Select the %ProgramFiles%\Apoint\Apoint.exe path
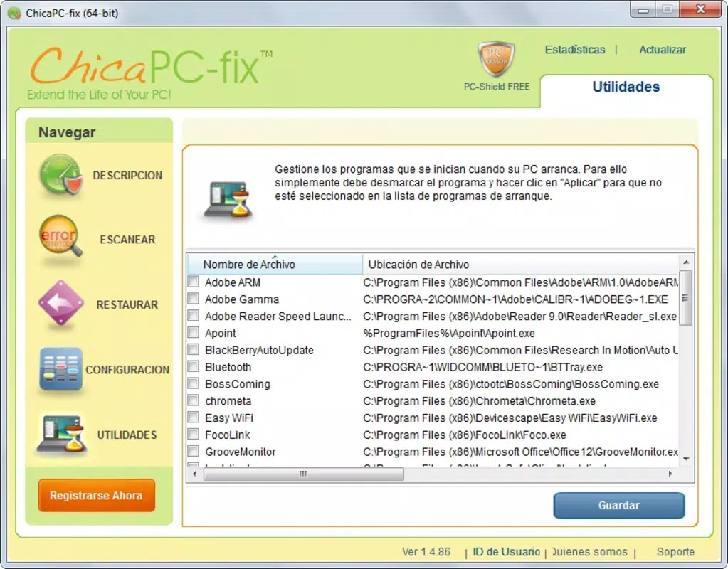 449,334
